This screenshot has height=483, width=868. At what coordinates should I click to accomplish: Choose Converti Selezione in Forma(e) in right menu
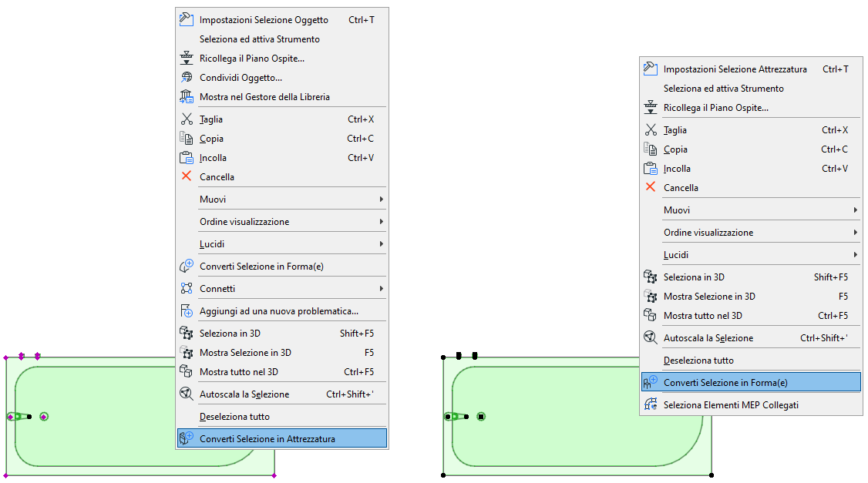pyautogui.click(x=751, y=382)
